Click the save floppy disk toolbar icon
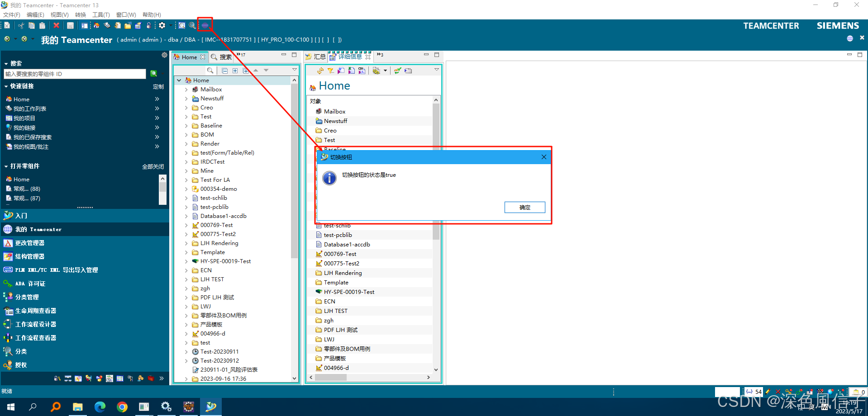The height and width of the screenshot is (416, 868). point(70,26)
